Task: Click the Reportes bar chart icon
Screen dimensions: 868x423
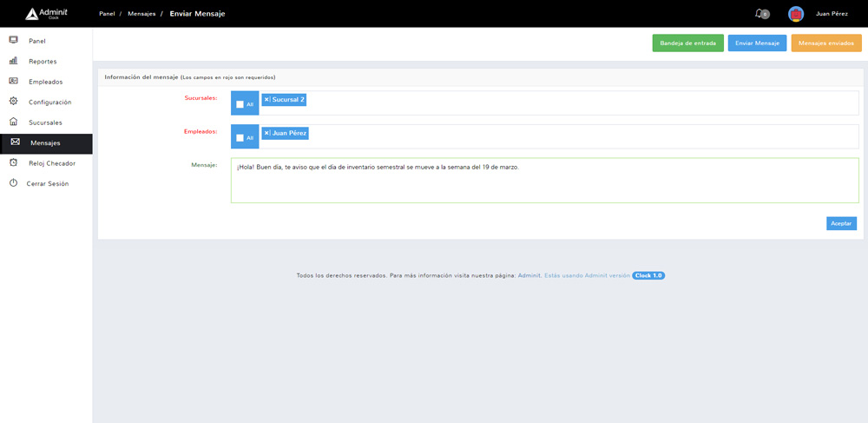Action: pos(13,61)
